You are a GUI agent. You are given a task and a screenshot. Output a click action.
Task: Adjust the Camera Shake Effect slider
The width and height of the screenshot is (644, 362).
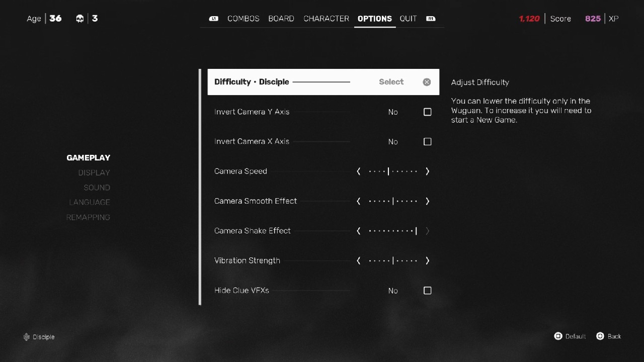pyautogui.click(x=392, y=231)
